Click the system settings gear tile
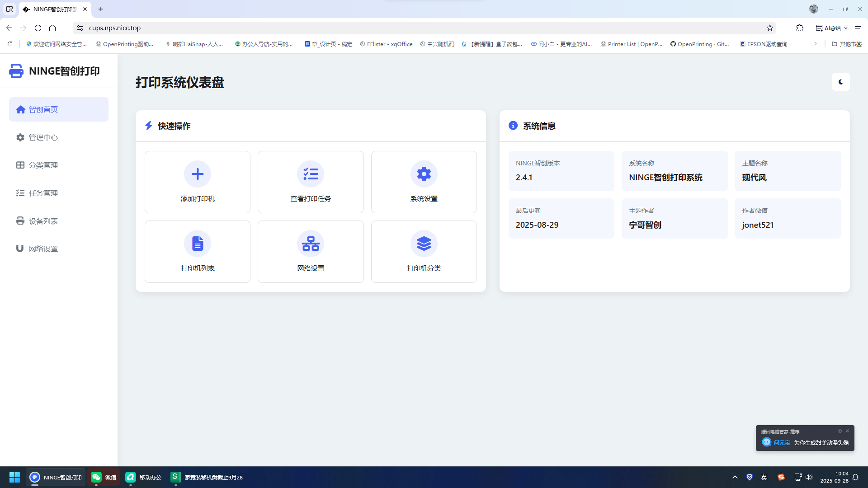The image size is (868, 488). pyautogui.click(x=424, y=182)
